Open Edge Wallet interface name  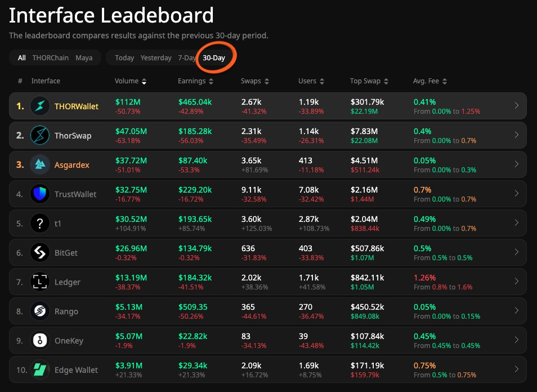pos(76,370)
